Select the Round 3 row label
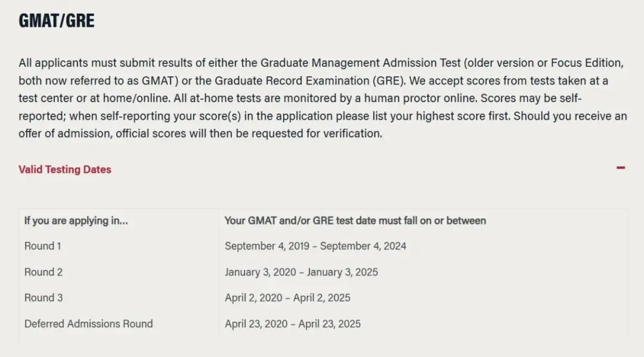Viewport: 644px width, 357px height. tap(44, 297)
